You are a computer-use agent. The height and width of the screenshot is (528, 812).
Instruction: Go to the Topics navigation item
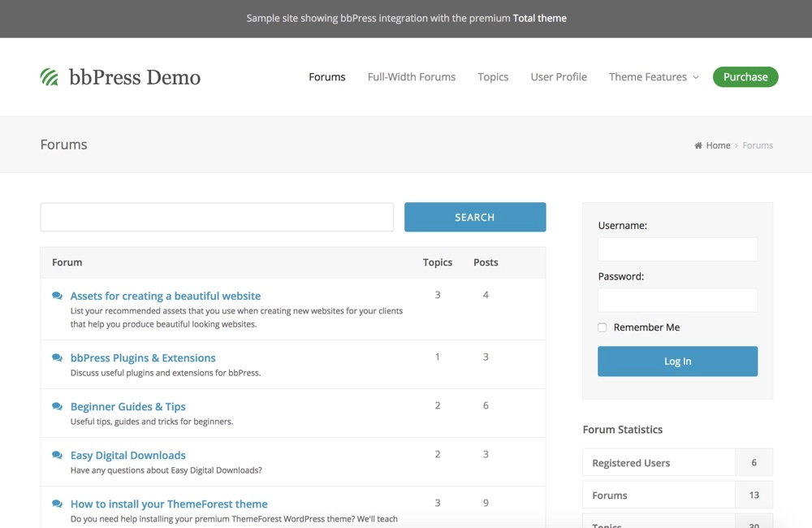point(493,77)
